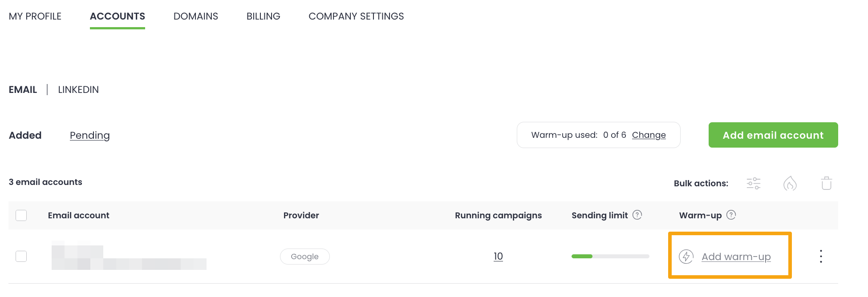The width and height of the screenshot is (868, 297).
Task: Switch to LinkedIn accounts view
Action: pos(78,90)
